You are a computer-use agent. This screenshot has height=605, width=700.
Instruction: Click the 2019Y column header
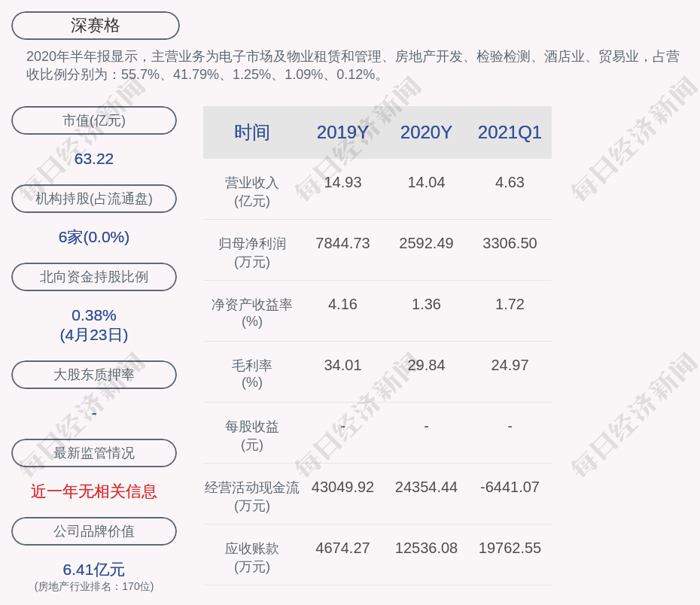click(x=342, y=132)
